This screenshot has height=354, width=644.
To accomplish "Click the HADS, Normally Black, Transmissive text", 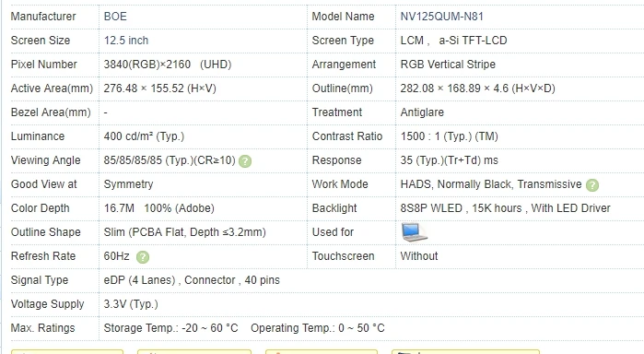I will (491, 184).
